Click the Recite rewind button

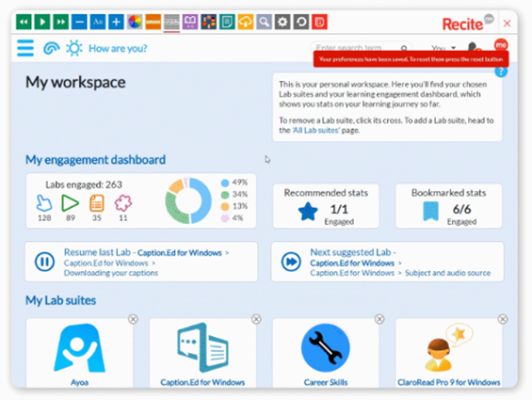tap(24, 22)
